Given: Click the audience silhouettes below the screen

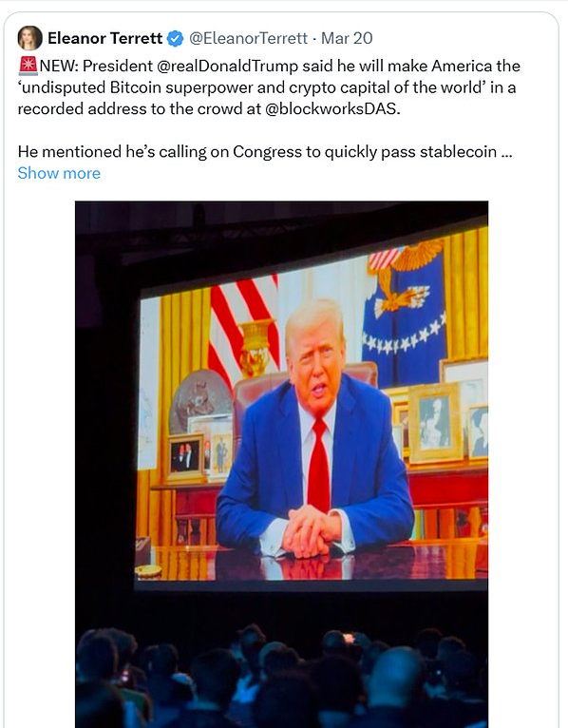Looking at the screenshot, I should coord(282,678).
